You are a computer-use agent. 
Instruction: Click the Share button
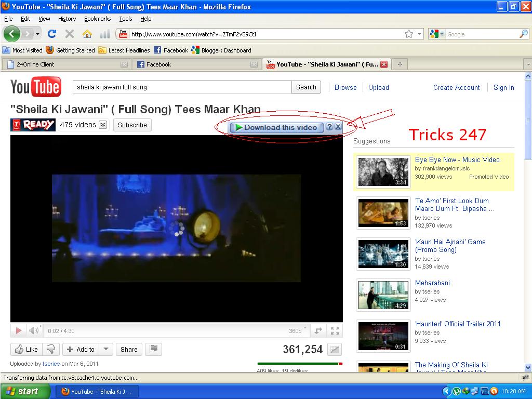[x=129, y=349]
